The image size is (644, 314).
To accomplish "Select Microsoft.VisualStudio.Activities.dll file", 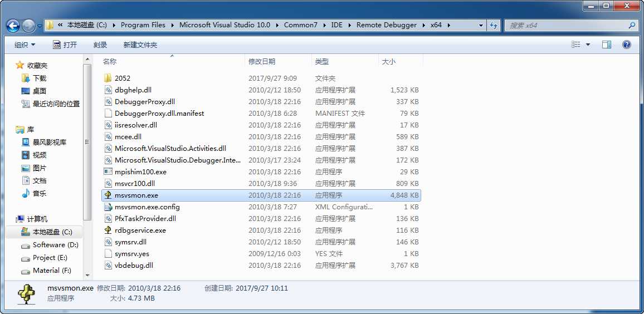I will pos(170,148).
